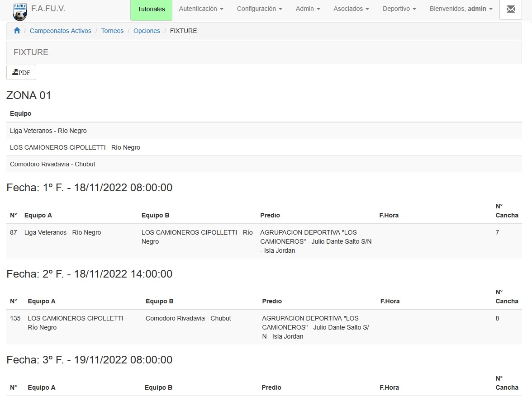The height and width of the screenshot is (396, 532).
Task: Go to Campeonatos Activos breadcrumb link
Action: (x=61, y=31)
